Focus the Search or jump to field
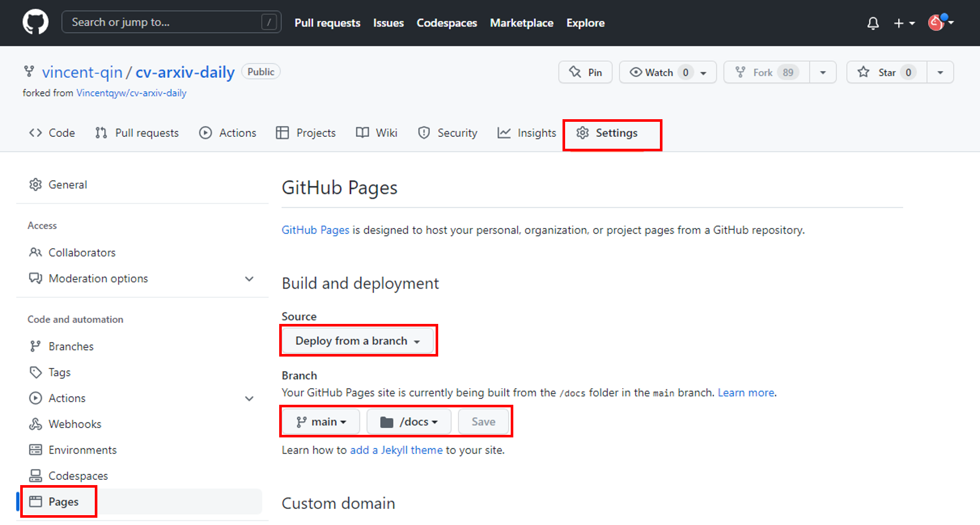This screenshot has height=525, width=980. point(171,22)
